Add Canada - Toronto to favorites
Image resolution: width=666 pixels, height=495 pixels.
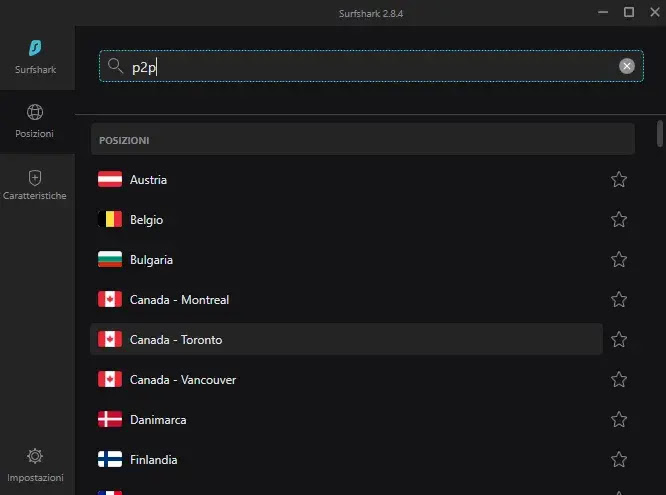[x=619, y=339]
